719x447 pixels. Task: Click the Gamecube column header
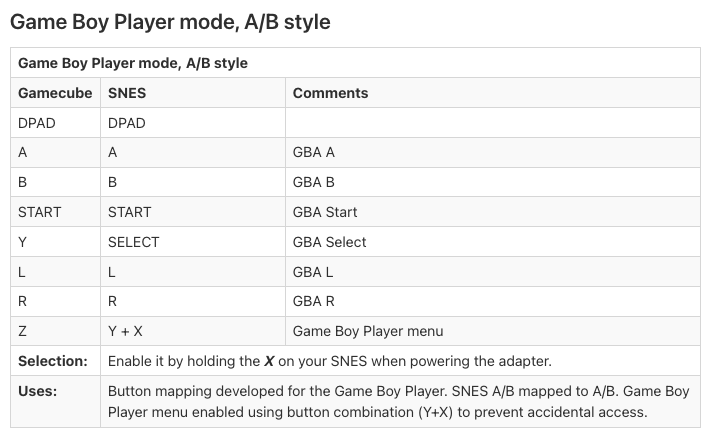[x=55, y=93]
